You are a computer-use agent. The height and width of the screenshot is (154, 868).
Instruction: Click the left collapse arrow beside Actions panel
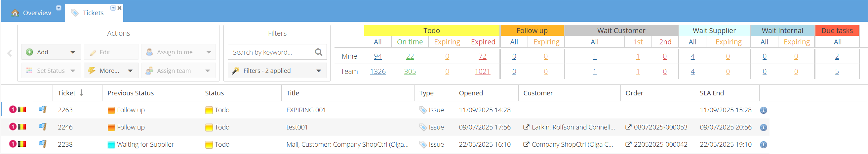tap(10, 53)
